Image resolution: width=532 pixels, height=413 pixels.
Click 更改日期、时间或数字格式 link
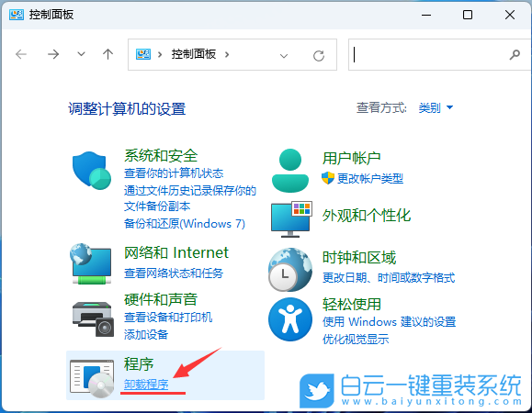pyautogui.click(x=389, y=278)
